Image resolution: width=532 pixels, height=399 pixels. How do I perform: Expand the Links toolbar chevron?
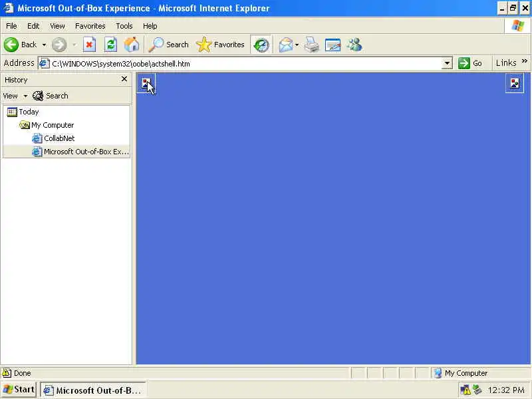tap(525, 61)
